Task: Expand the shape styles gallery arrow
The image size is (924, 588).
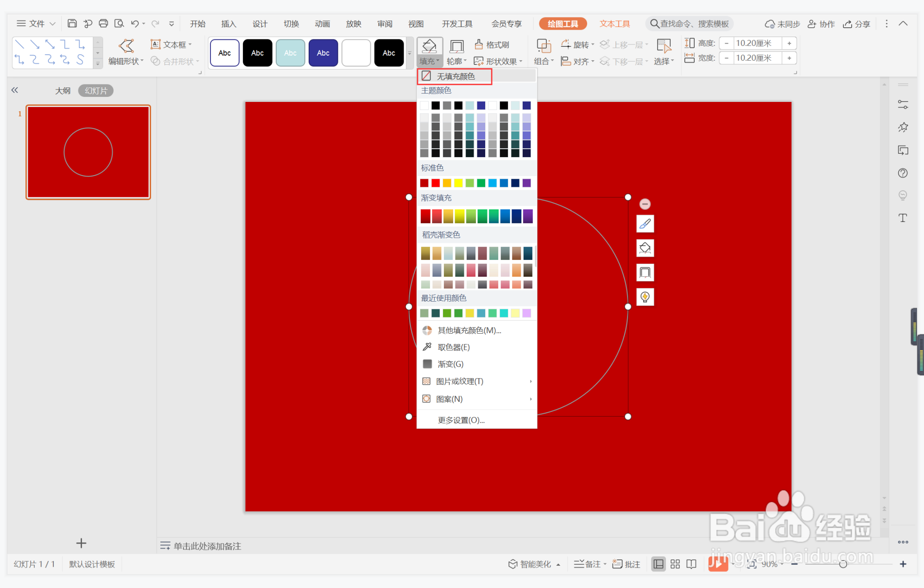Action: pyautogui.click(x=409, y=53)
